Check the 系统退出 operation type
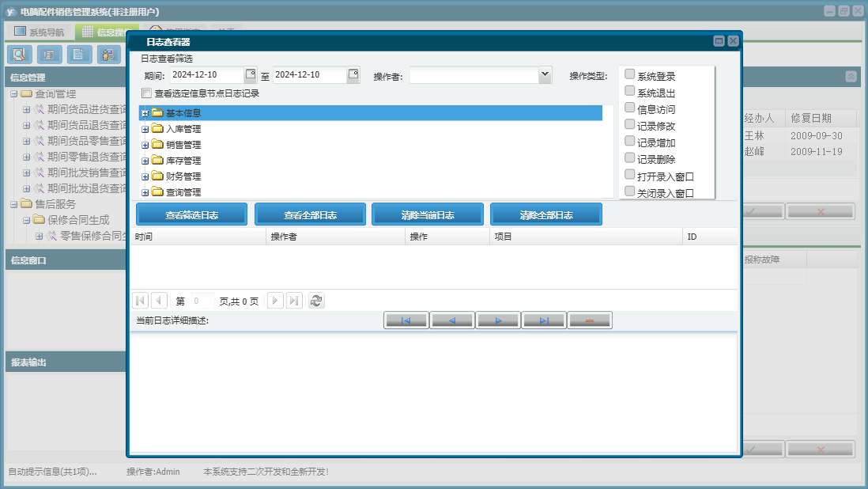Image resolution: width=868 pixels, height=489 pixels. point(629,91)
